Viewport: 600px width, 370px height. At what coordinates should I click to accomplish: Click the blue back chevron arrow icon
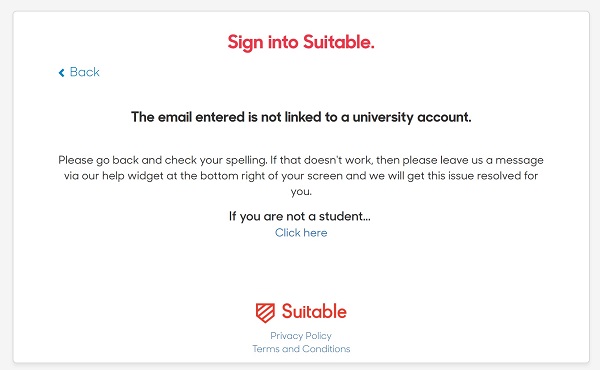click(61, 73)
